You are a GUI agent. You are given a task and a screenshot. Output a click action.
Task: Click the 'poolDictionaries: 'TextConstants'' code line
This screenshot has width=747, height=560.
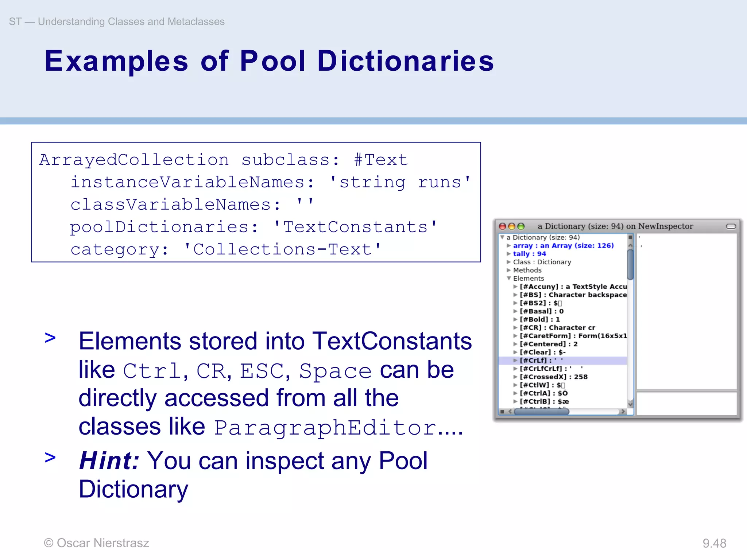(x=253, y=227)
